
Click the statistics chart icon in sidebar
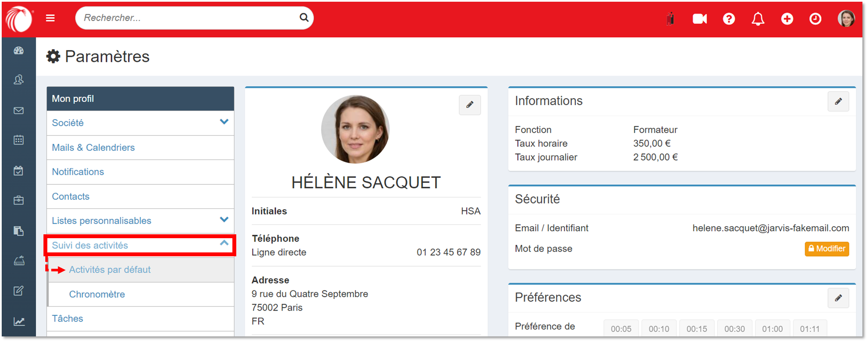coord(19,321)
